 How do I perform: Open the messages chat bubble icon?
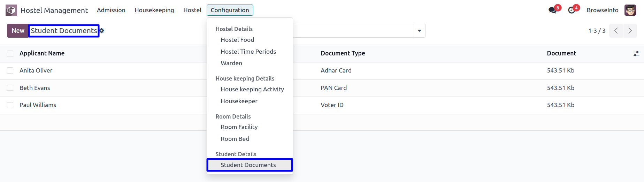click(552, 10)
